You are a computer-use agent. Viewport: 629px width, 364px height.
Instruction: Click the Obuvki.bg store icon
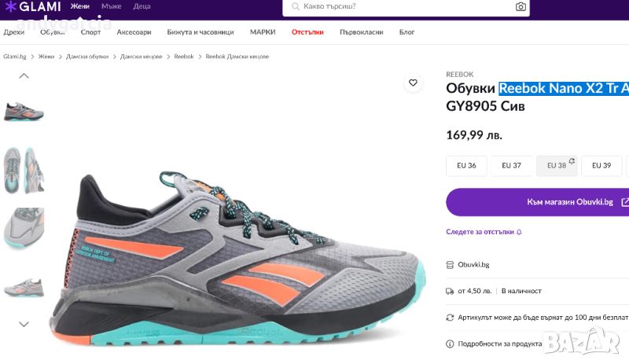pos(450,265)
